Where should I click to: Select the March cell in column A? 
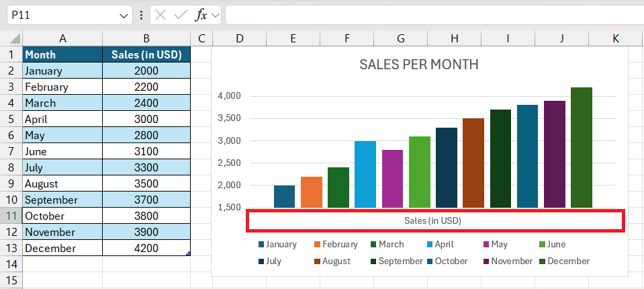62,103
